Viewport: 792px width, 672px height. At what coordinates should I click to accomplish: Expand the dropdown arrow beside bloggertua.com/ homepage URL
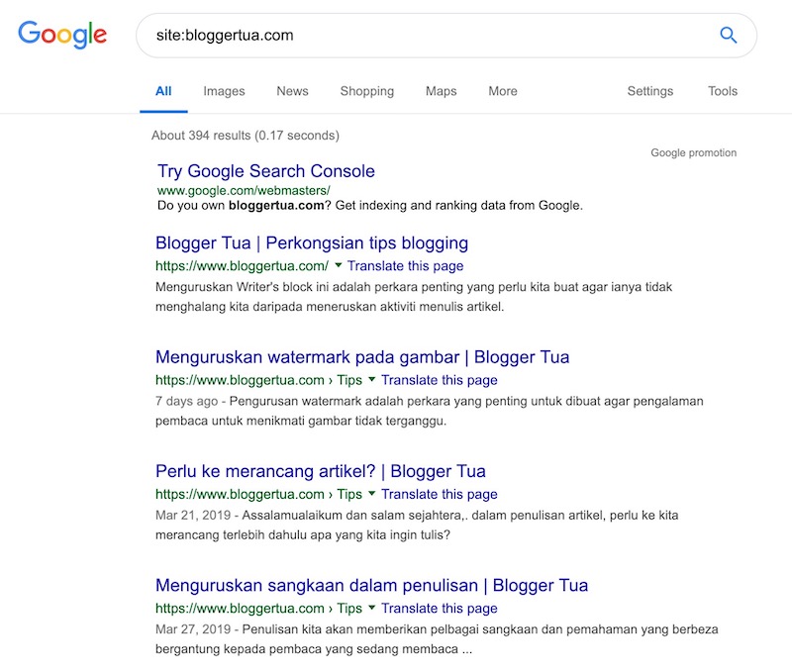pos(339,264)
